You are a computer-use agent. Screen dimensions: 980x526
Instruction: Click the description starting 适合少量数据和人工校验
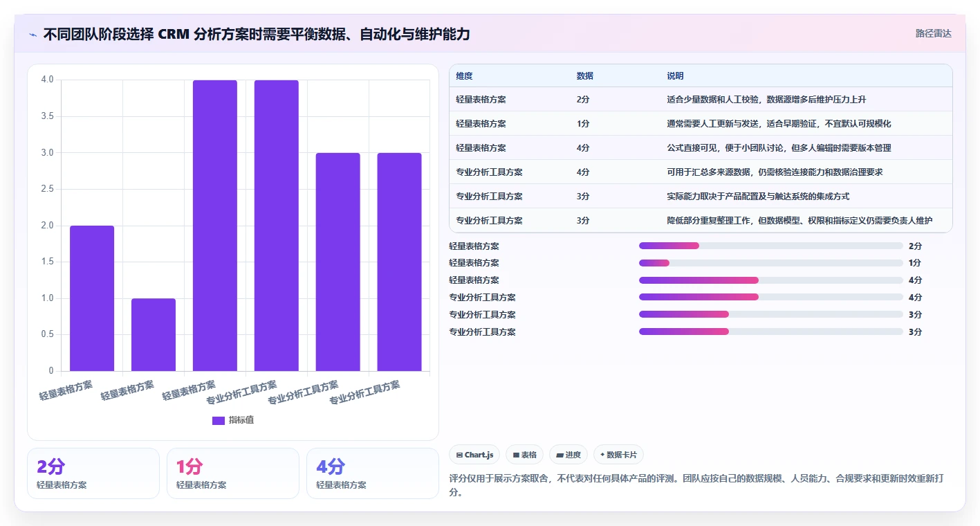point(766,100)
